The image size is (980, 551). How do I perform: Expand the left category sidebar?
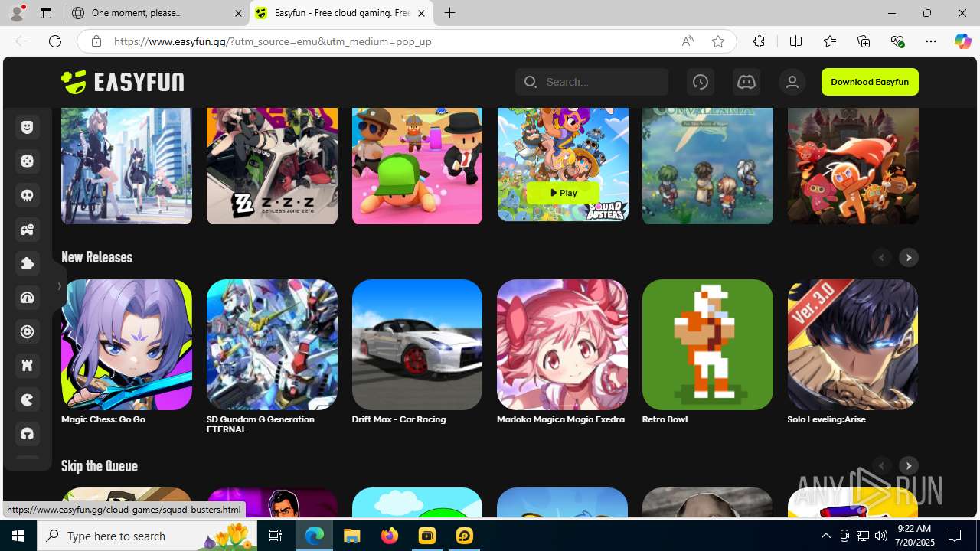[60, 286]
